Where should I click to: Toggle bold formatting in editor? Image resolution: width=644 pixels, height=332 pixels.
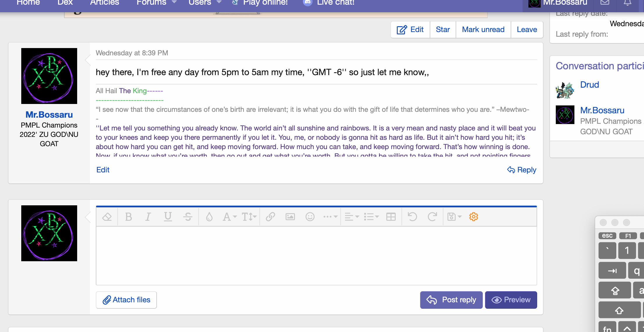pos(128,217)
